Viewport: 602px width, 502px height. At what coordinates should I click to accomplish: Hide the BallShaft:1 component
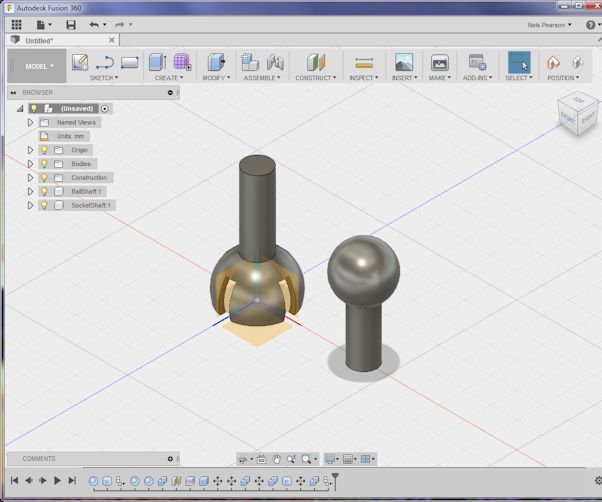point(44,192)
